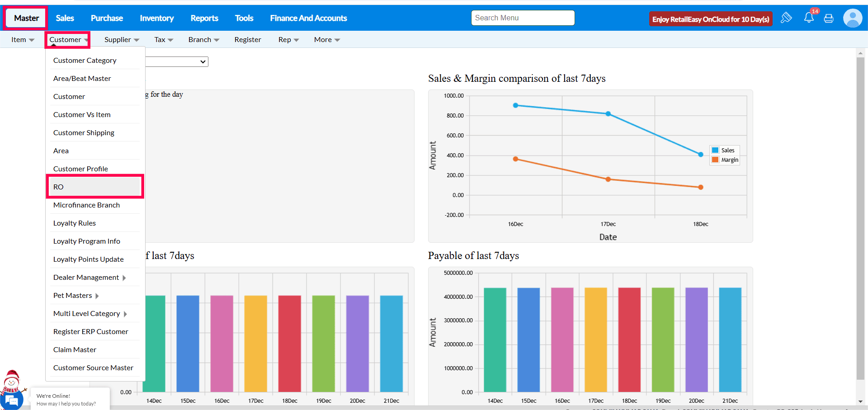Click the paint brush theme icon

[x=786, y=18]
